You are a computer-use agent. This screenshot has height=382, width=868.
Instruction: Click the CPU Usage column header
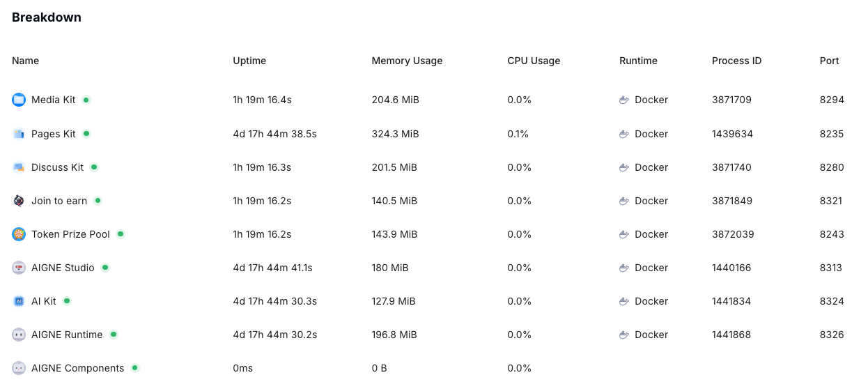pyautogui.click(x=534, y=61)
